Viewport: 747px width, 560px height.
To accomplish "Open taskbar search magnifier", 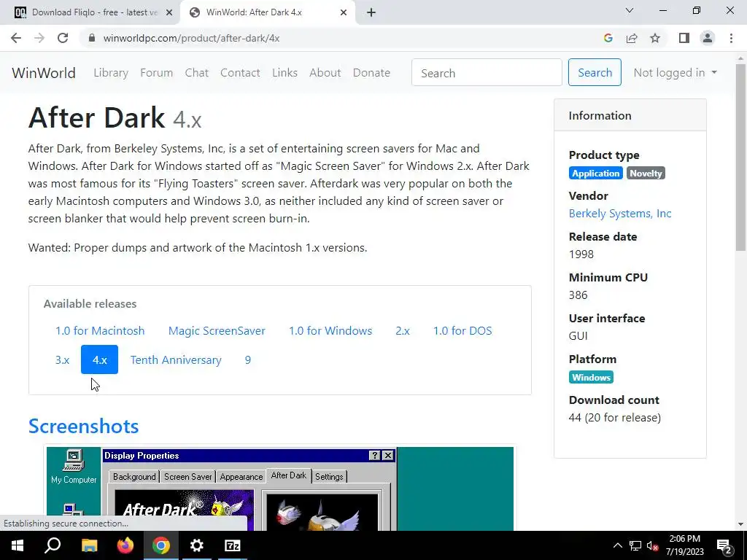I will click(53, 545).
